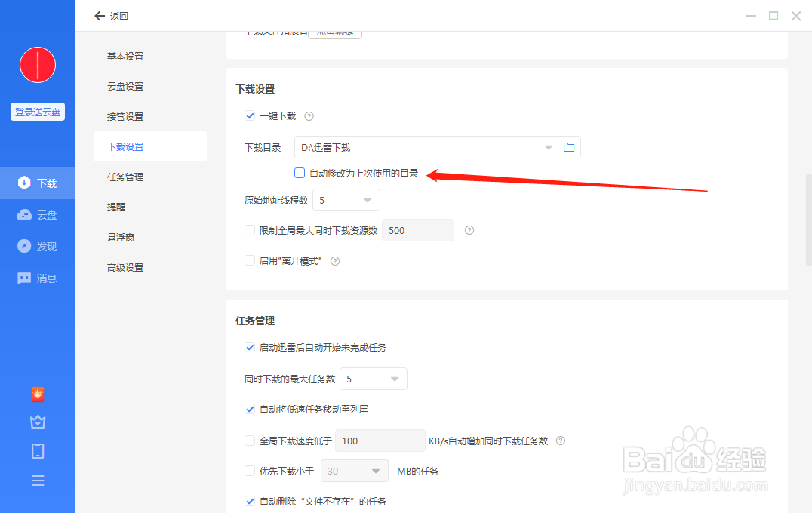The width and height of the screenshot is (812, 513).
Task: Open the 发现 discover compass icon
Action: point(38,246)
